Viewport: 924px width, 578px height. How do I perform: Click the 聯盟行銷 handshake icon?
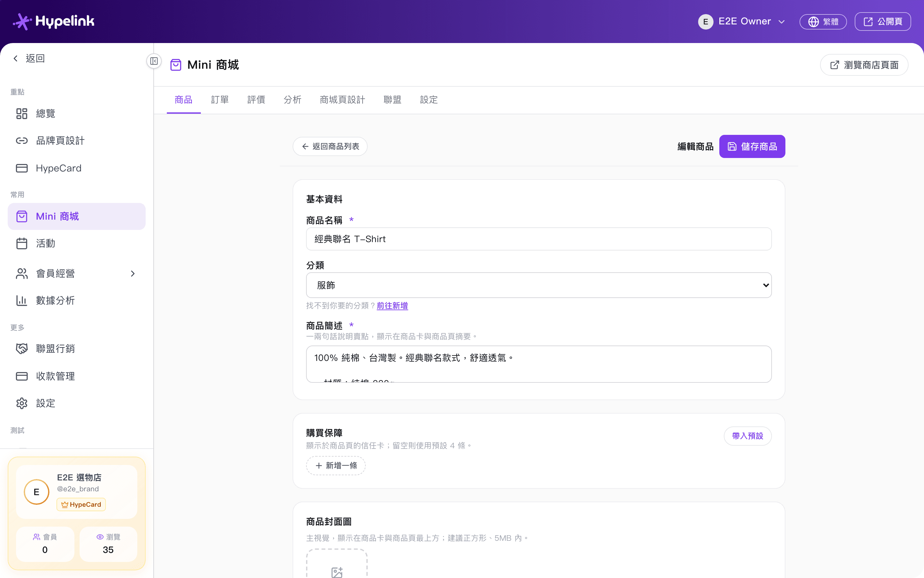tap(22, 349)
